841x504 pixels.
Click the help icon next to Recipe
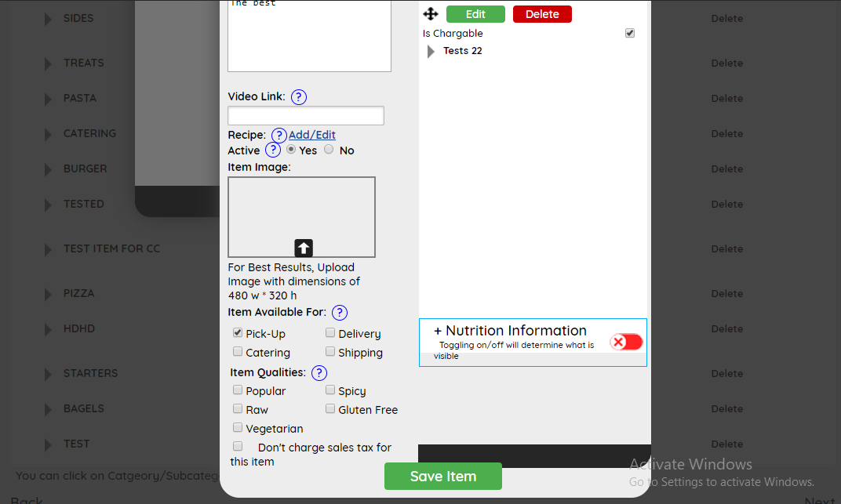point(279,136)
